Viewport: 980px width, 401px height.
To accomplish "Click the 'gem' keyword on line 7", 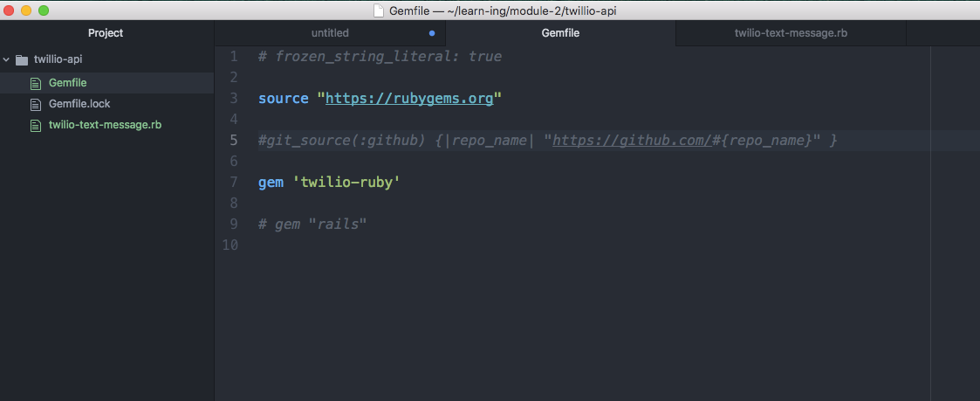I will pos(271,183).
